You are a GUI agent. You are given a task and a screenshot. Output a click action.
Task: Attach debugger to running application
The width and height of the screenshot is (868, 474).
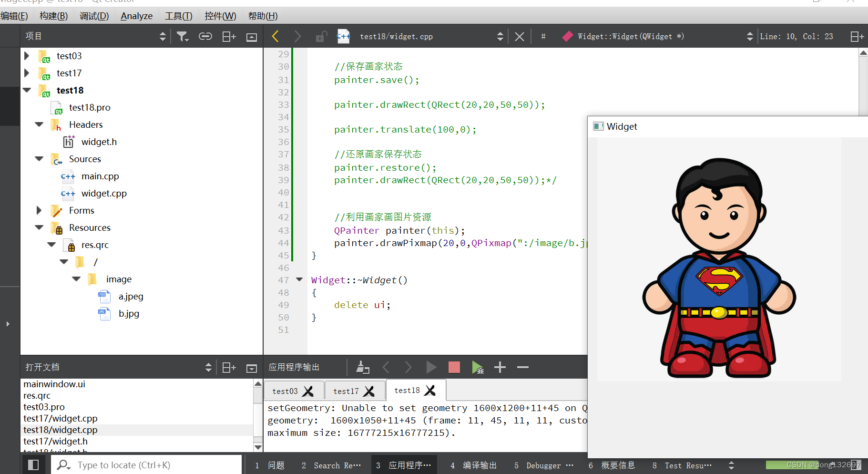[x=478, y=367]
